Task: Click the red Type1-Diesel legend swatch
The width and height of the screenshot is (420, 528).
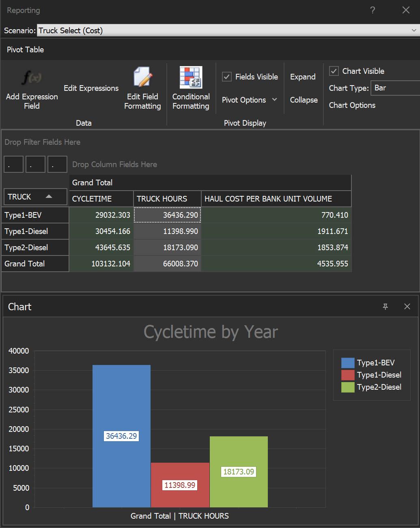Action: coord(348,375)
